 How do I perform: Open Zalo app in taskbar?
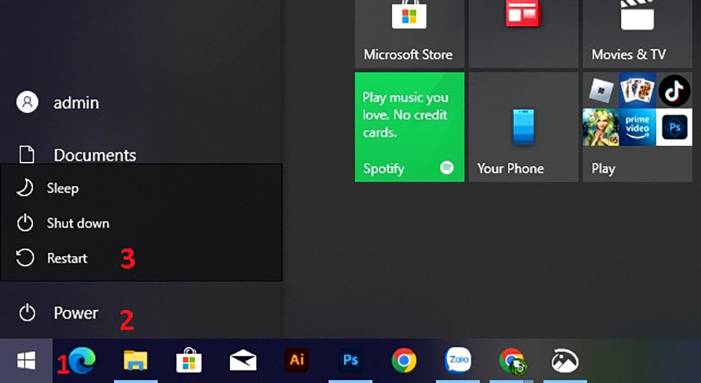pyautogui.click(x=458, y=360)
